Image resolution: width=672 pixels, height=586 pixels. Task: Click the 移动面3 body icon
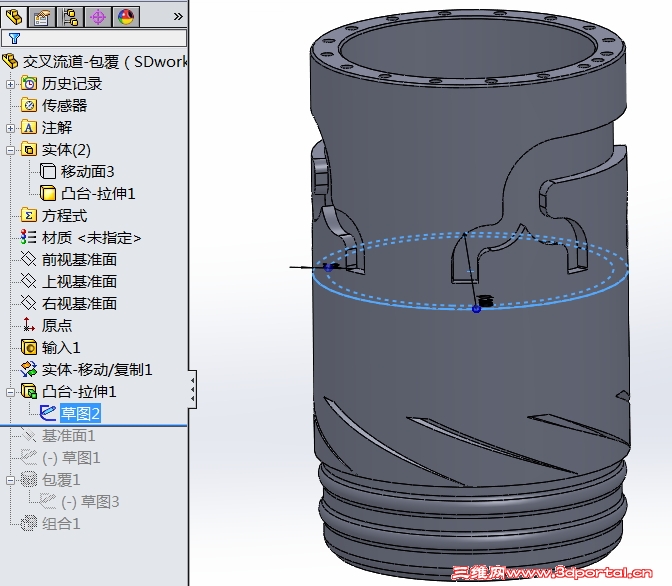click(48, 171)
